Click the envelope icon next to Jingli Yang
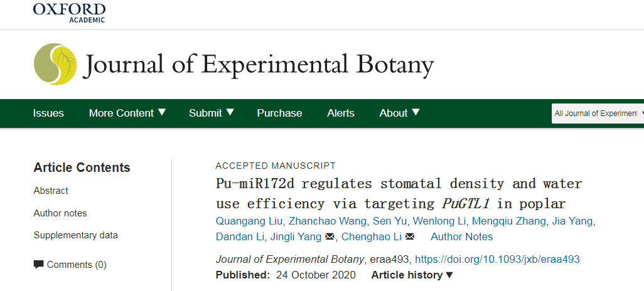The width and height of the screenshot is (644, 291). (330, 237)
